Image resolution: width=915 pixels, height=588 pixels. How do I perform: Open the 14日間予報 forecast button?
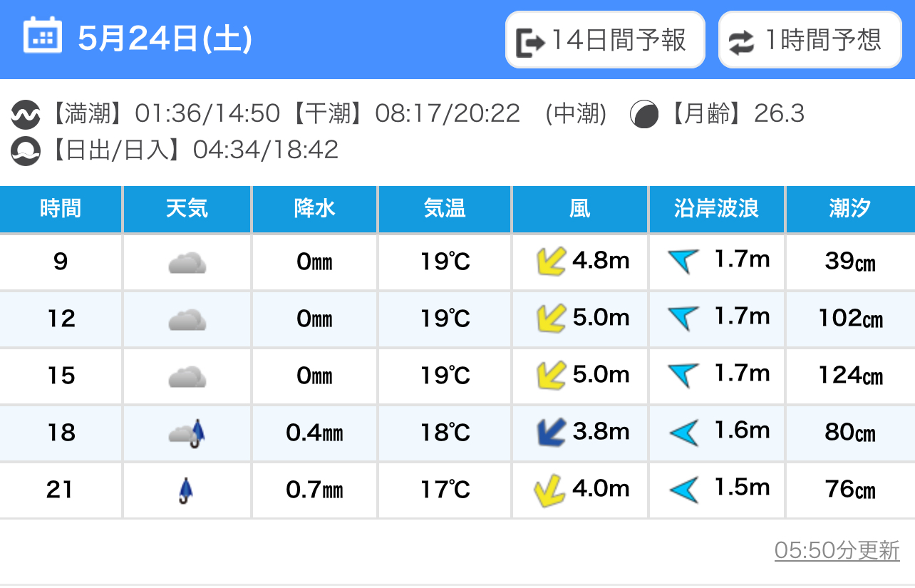point(605,40)
